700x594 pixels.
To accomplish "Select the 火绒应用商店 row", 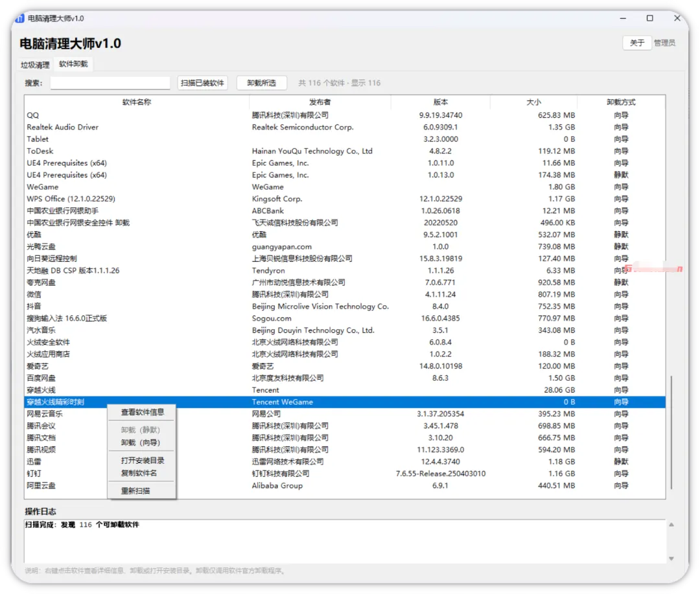I will point(345,354).
